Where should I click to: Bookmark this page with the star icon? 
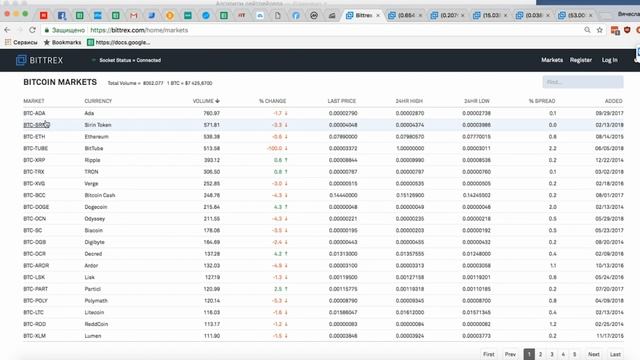click(x=600, y=30)
